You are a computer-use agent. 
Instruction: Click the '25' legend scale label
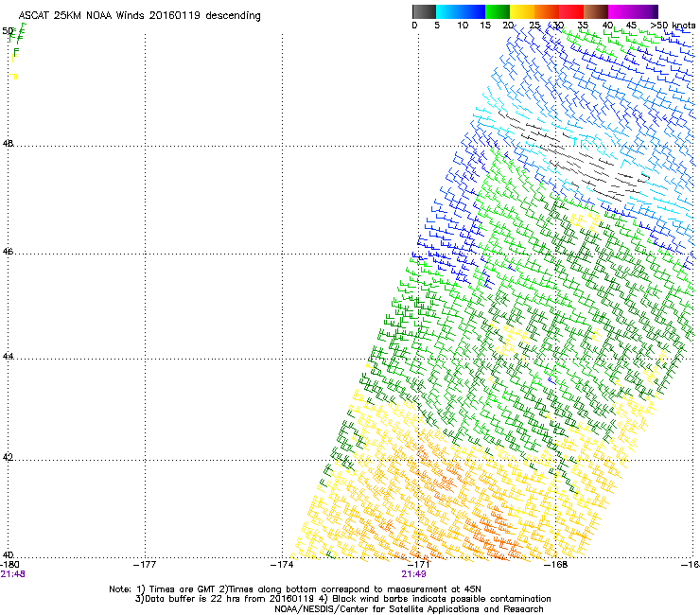coord(534,26)
